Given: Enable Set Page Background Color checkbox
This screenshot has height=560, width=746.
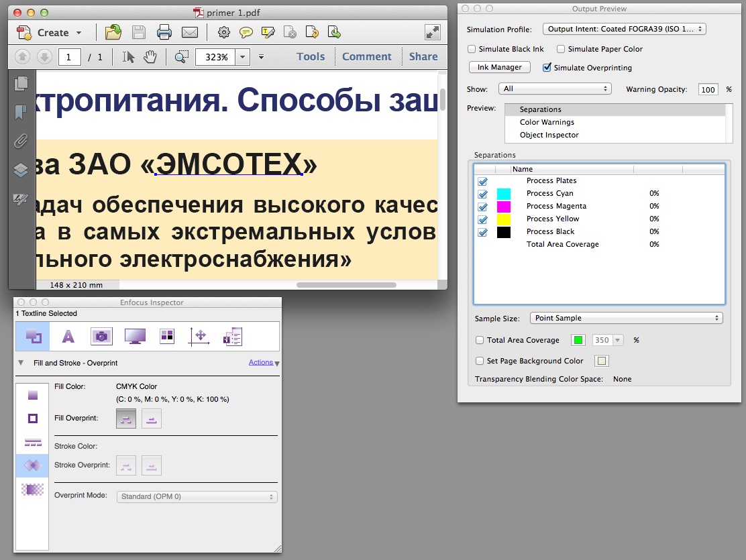Looking at the screenshot, I should point(480,361).
